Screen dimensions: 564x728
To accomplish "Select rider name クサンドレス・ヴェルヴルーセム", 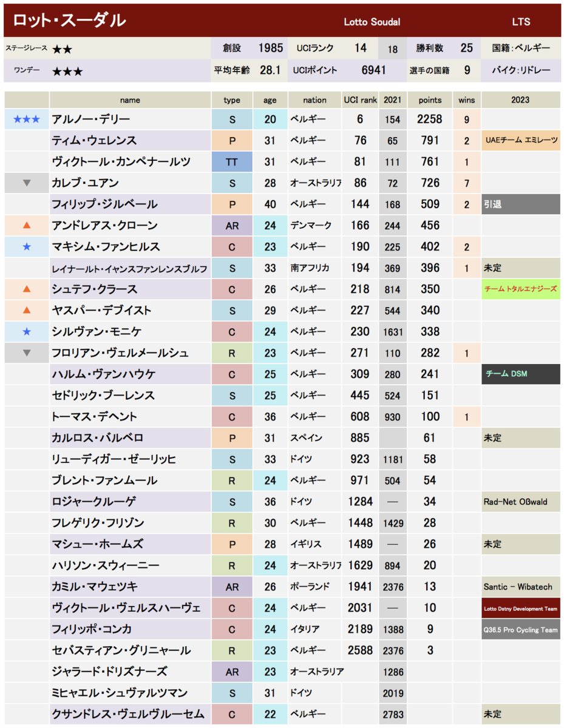I will click(x=127, y=714).
